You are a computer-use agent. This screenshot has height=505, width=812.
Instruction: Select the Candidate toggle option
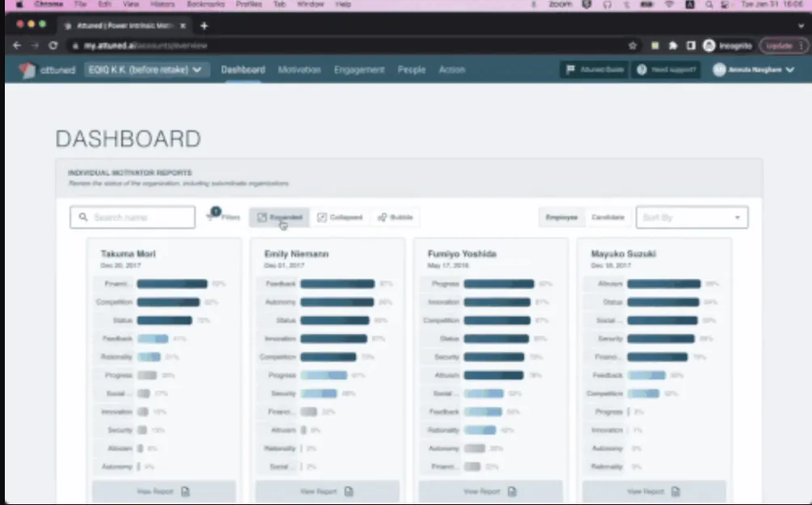pyautogui.click(x=607, y=218)
